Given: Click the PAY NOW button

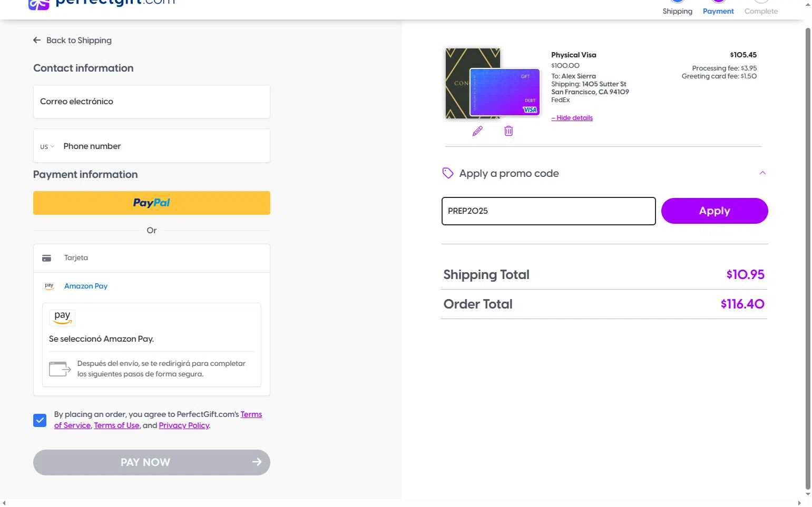Looking at the screenshot, I should (x=152, y=462).
